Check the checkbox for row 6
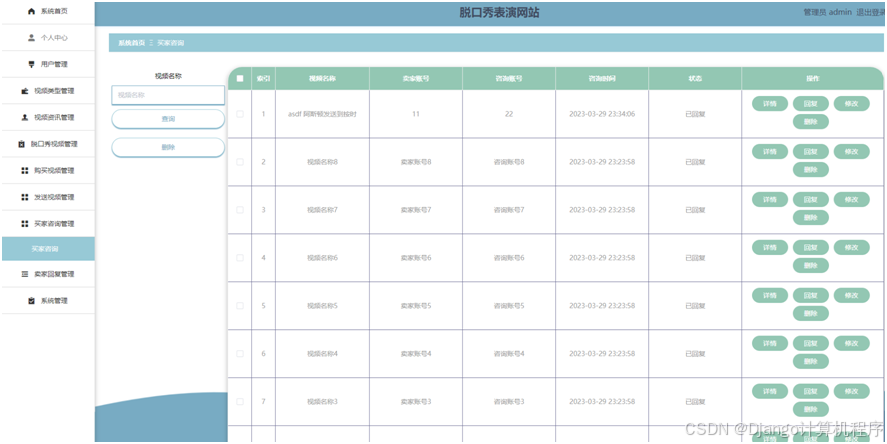 [x=240, y=354]
